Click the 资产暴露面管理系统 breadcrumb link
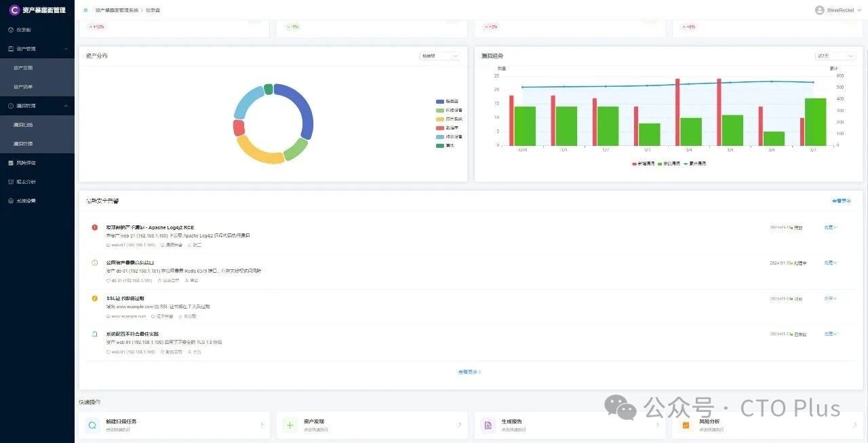Viewport: 868px width, 443px height. (x=117, y=10)
